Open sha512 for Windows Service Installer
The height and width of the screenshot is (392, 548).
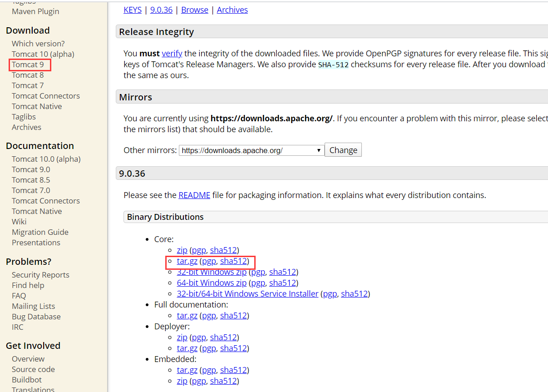coord(354,293)
